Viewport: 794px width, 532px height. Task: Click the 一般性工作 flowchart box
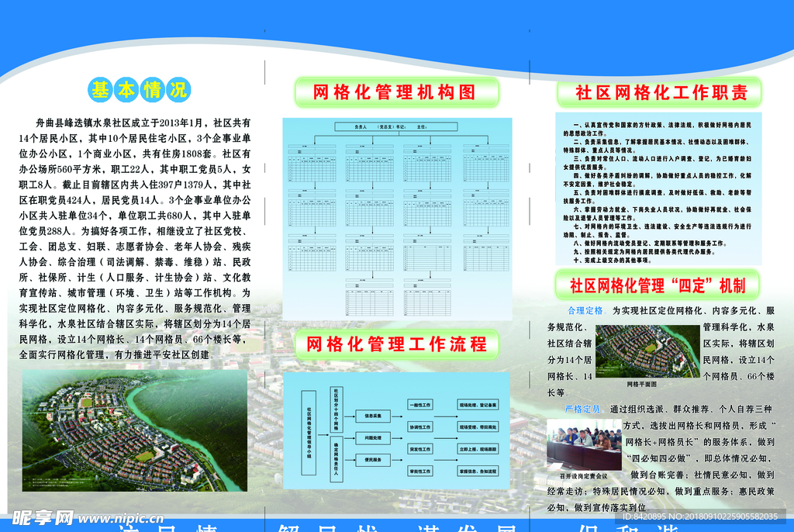(420, 405)
